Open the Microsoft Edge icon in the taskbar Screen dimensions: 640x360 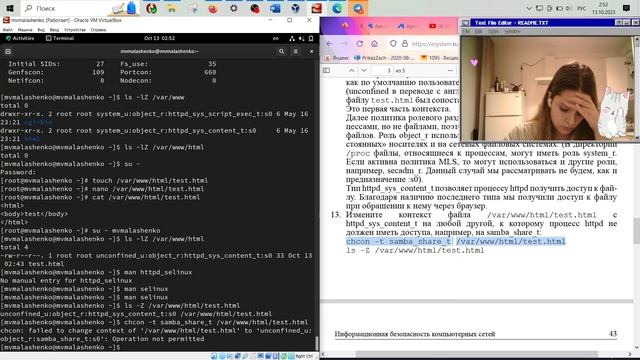pyautogui.click(x=337, y=8)
